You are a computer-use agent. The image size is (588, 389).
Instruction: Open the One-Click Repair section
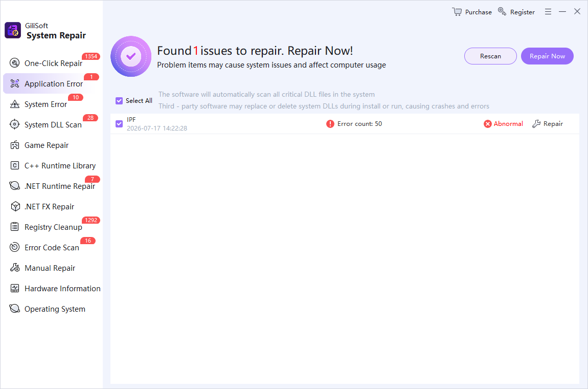click(53, 63)
